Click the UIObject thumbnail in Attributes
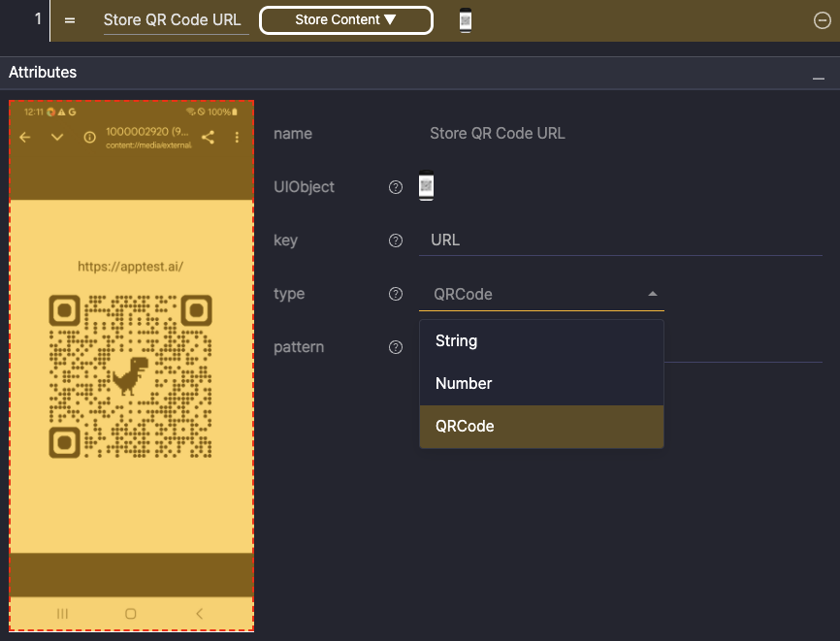The image size is (840, 641). tap(426, 186)
